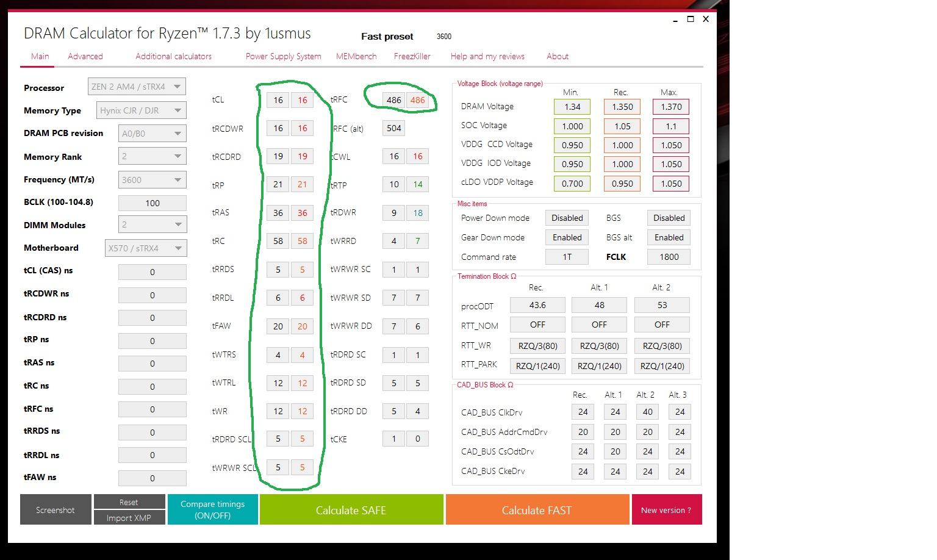
Task: Minimize the DRAM Calculator window
Action: tap(676, 20)
